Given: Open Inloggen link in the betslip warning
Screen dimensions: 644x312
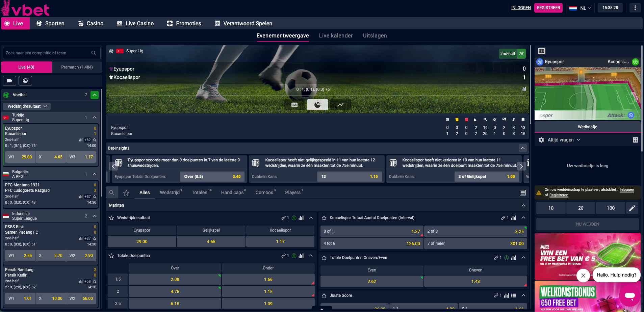Looking at the screenshot, I should click(627, 189).
